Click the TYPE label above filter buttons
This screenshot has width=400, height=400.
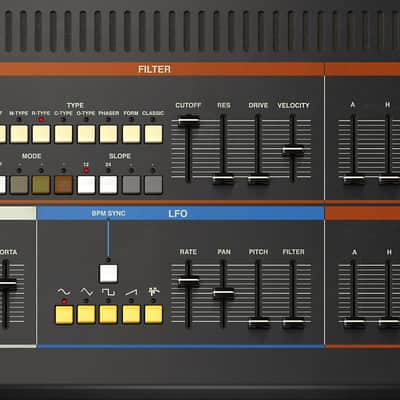click(x=75, y=106)
